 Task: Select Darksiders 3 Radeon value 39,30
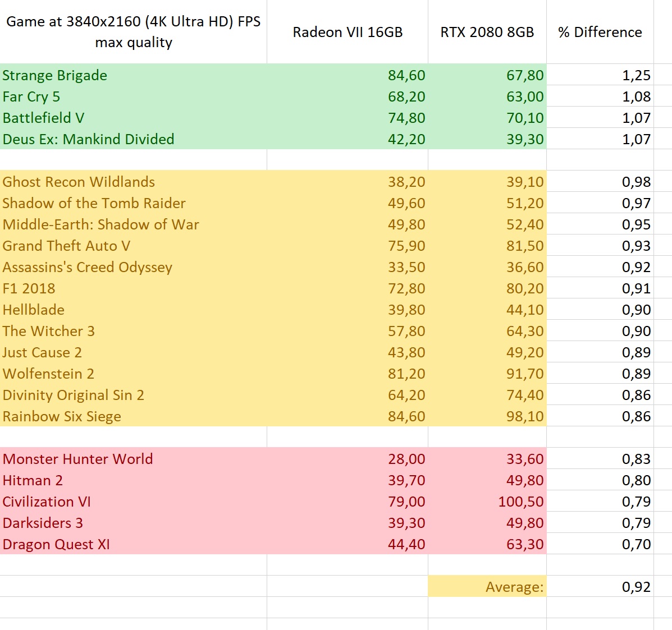coord(348,522)
